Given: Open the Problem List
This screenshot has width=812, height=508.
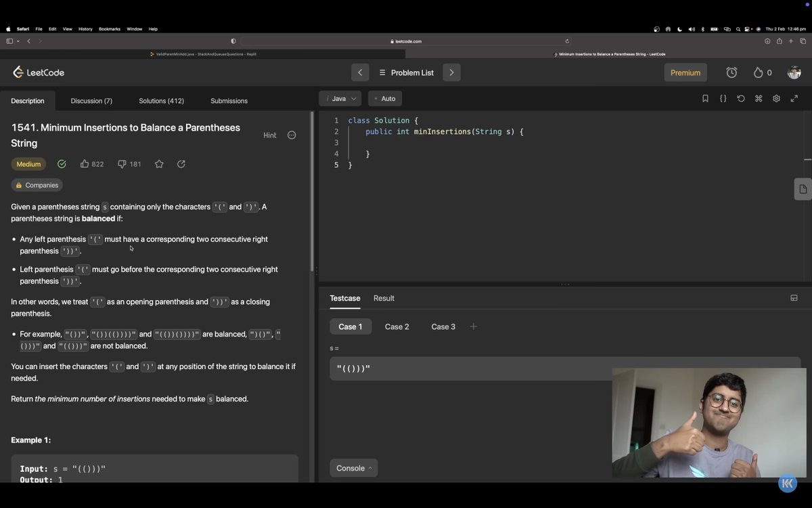Looking at the screenshot, I should coord(406,72).
